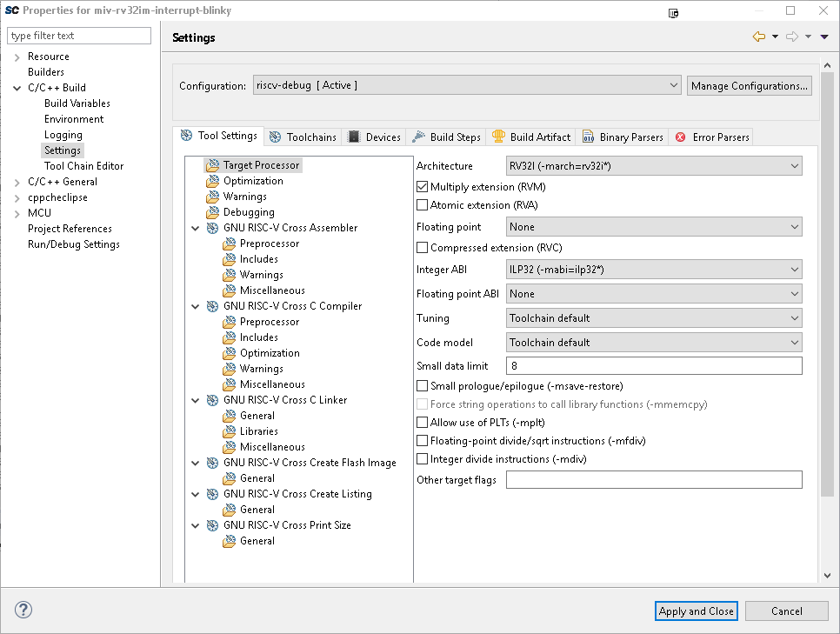This screenshot has width=840, height=634.
Task: Click the Create Listing tool icon
Action: tap(213, 494)
